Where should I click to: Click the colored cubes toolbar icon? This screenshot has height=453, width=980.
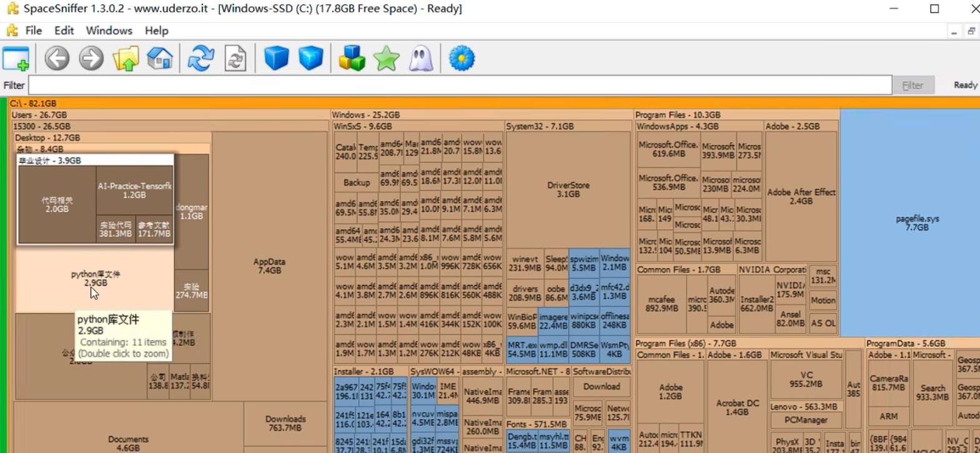click(352, 59)
